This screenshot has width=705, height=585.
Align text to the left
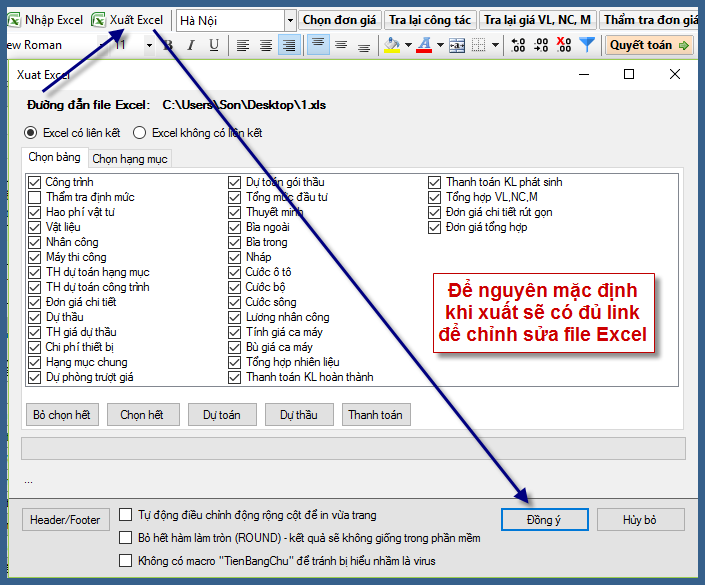(243, 45)
